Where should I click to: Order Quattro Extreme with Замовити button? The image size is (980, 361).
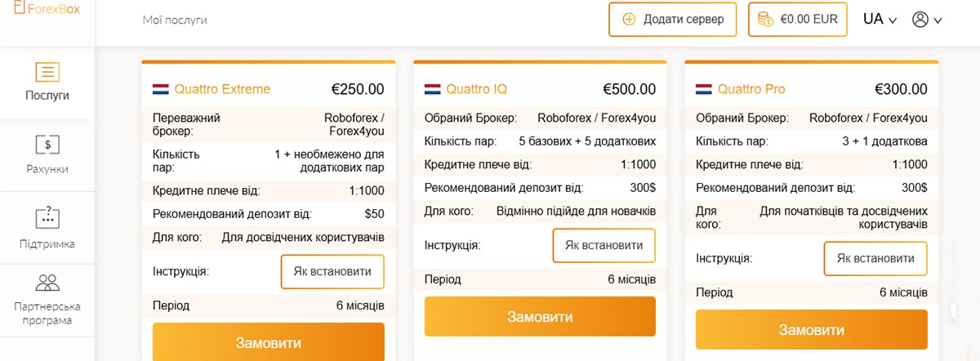click(x=268, y=342)
